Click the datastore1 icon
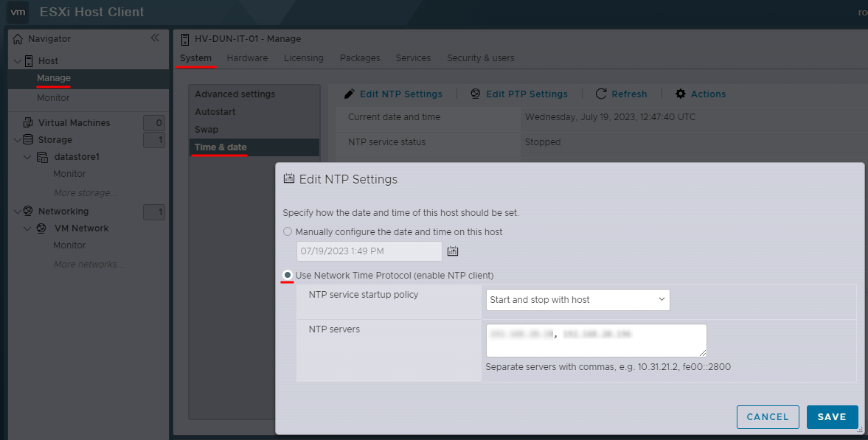The height and width of the screenshot is (440, 868). pos(42,157)
